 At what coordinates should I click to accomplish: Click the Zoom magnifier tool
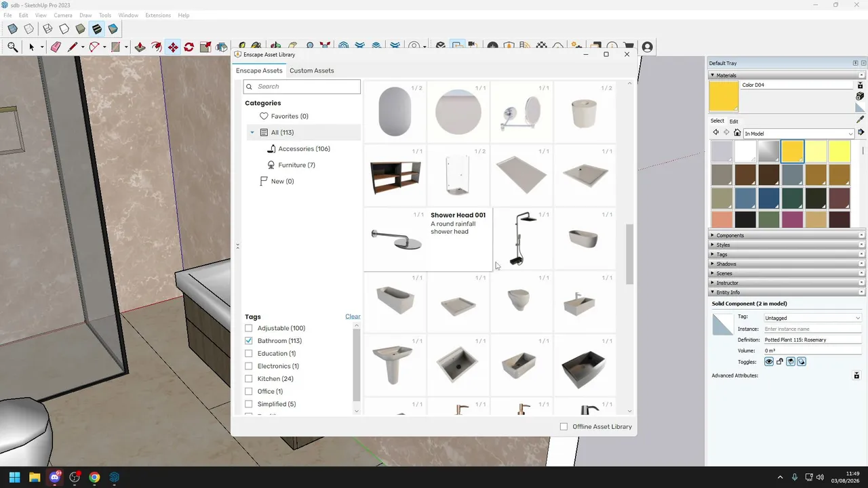[12, 47]
